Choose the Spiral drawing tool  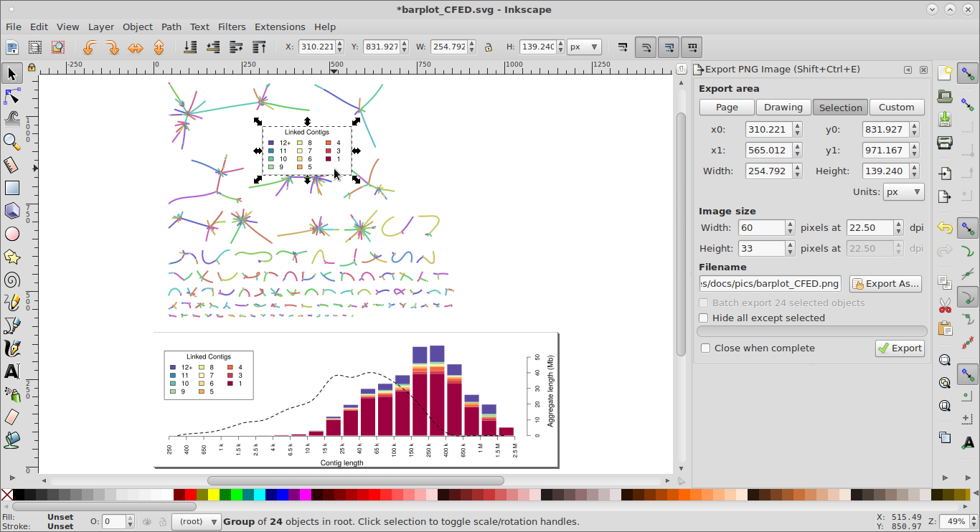(x=11, y=279)
